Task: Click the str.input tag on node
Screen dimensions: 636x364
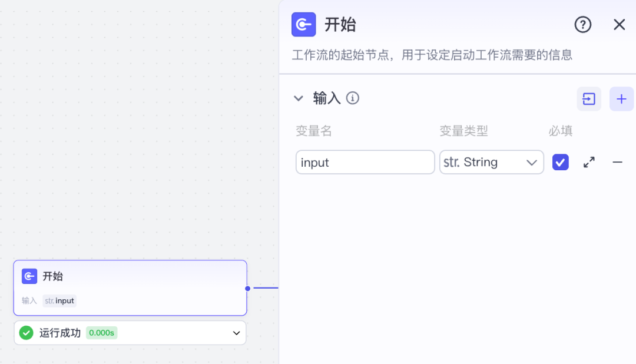Action: 59,301
